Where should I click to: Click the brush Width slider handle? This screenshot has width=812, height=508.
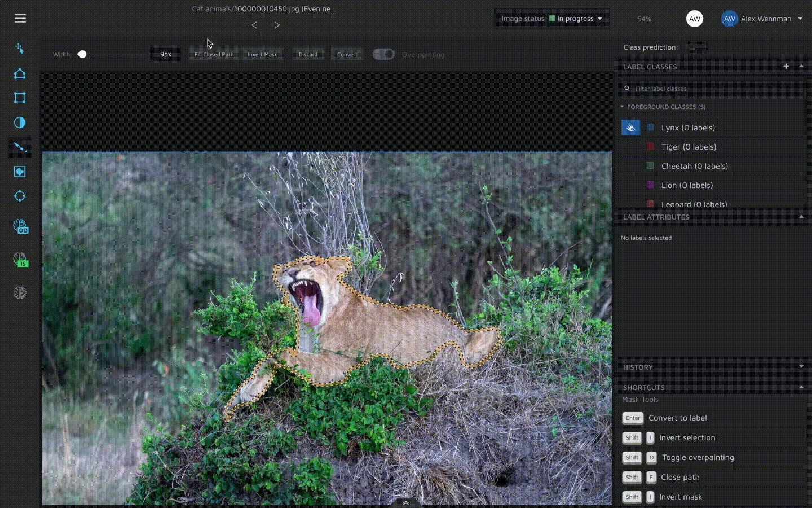click(x=82, y=54)
